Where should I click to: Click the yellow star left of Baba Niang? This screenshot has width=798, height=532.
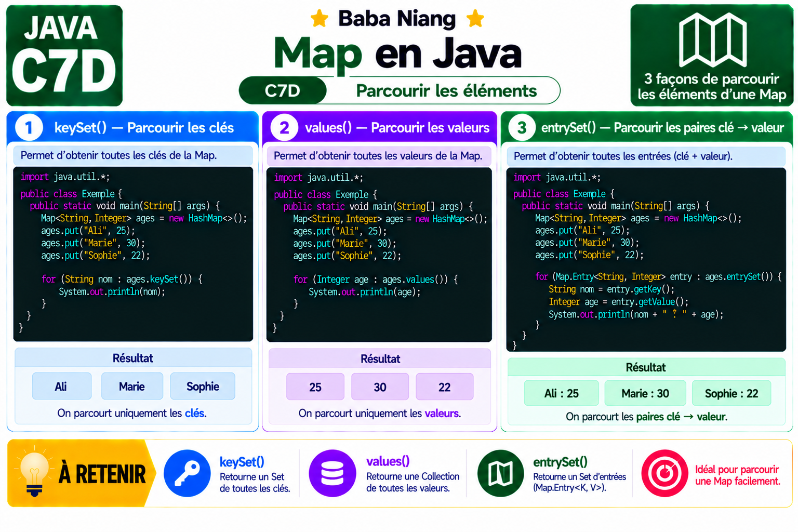pos(320,19)
